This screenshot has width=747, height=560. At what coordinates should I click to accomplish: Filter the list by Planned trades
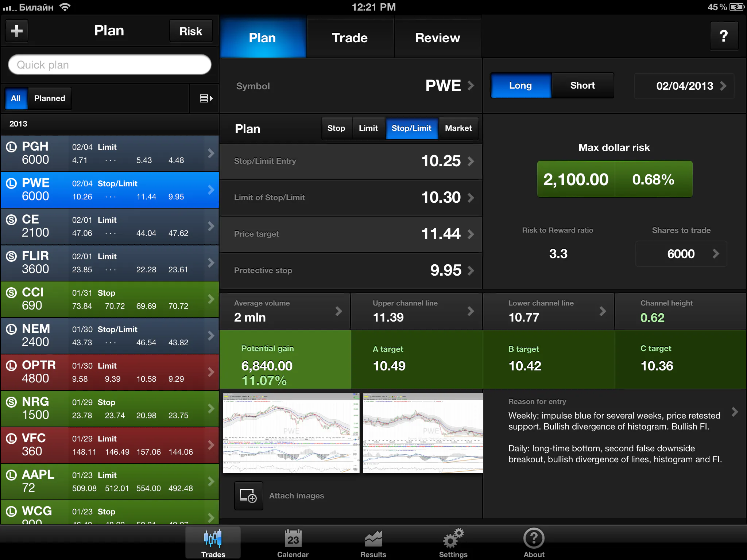[x=50, y=98]
